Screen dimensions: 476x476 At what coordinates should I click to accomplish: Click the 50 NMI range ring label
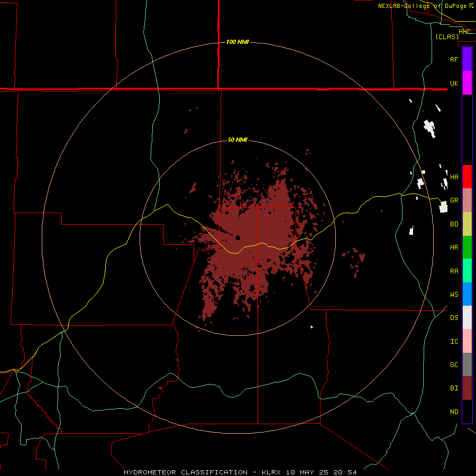237,140
